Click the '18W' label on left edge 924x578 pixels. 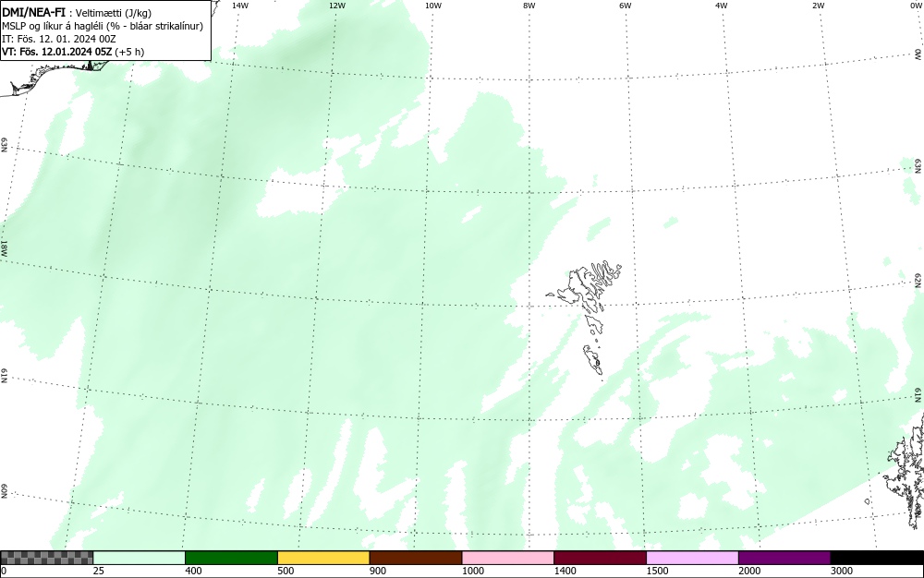tap(4, 247)
